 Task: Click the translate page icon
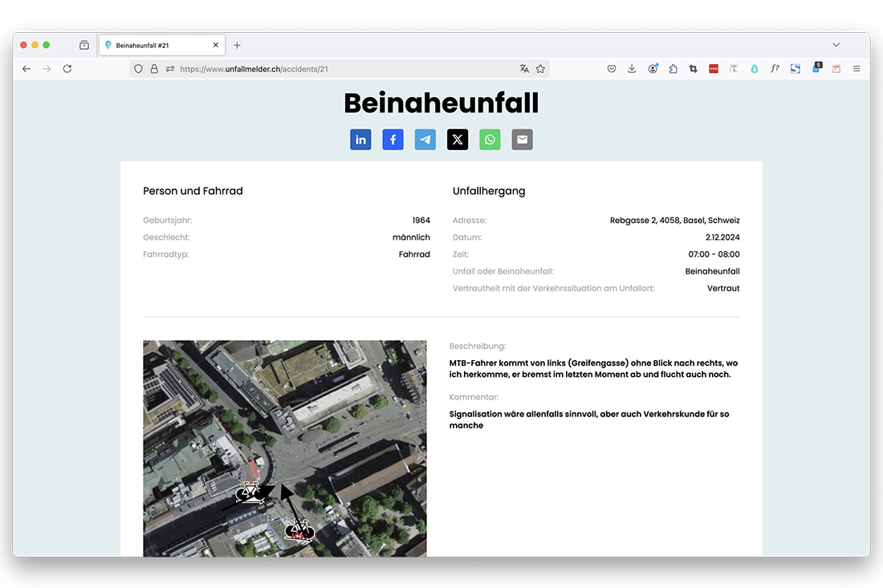pyautogui.click(x=524, y=69)
